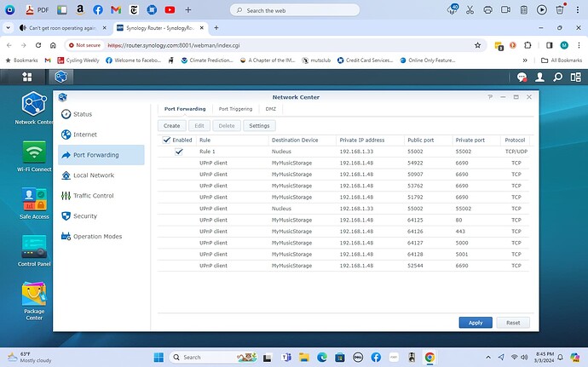Open the Facebook shortcut in top bar
The width and height of the screenshot is (588, 367).
tap(98, 9)
